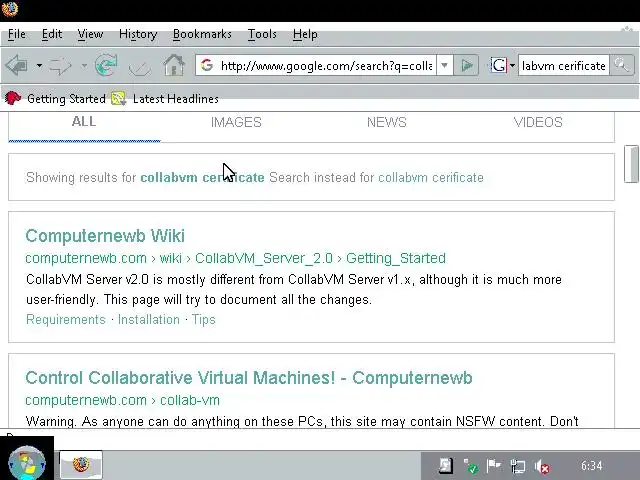Click the Google favicon in address bar

click(207, 65)
